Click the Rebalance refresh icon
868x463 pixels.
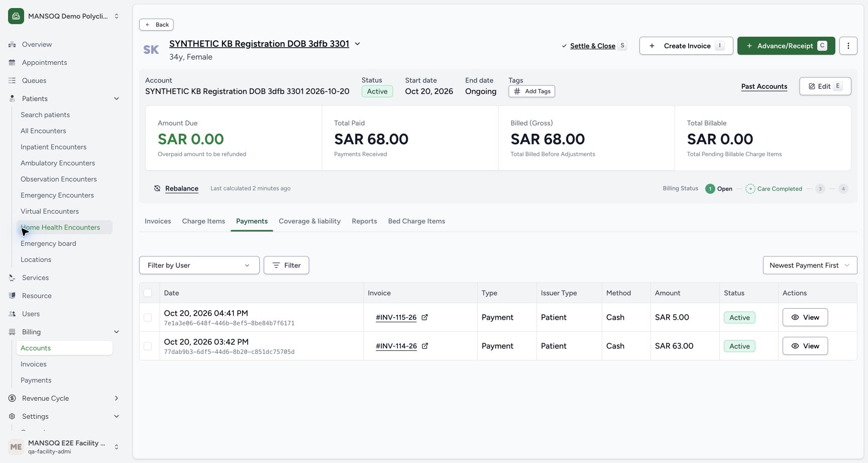[x=157, y=189]
